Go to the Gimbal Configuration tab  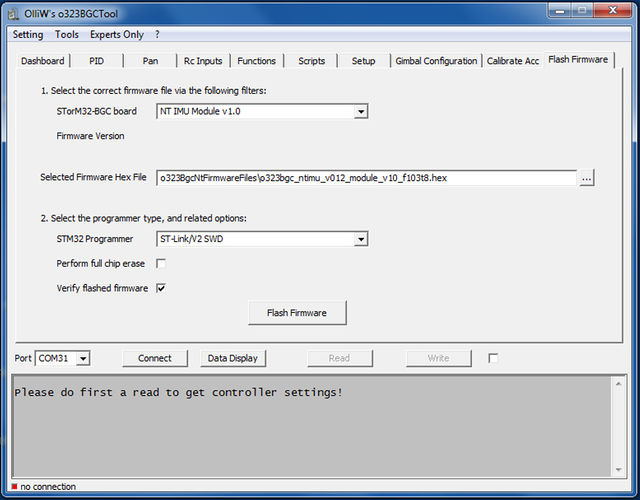click(436, 61)
